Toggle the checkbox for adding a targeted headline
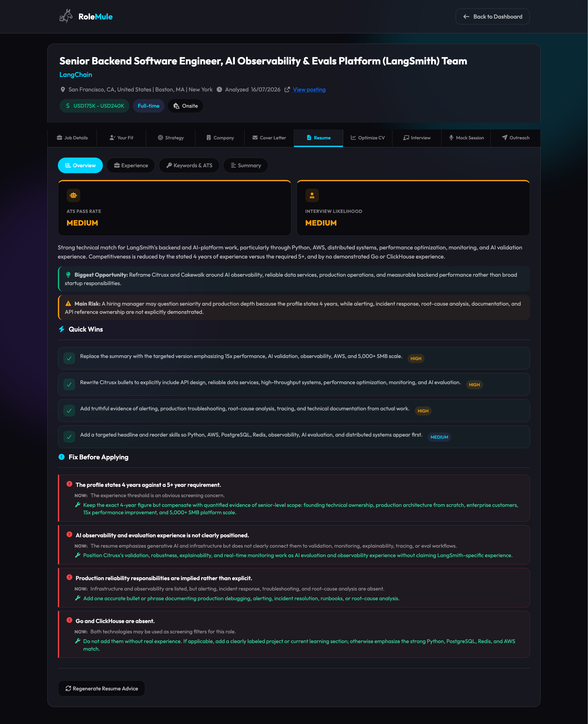588x724 pixels. click(x=69, y=437)
